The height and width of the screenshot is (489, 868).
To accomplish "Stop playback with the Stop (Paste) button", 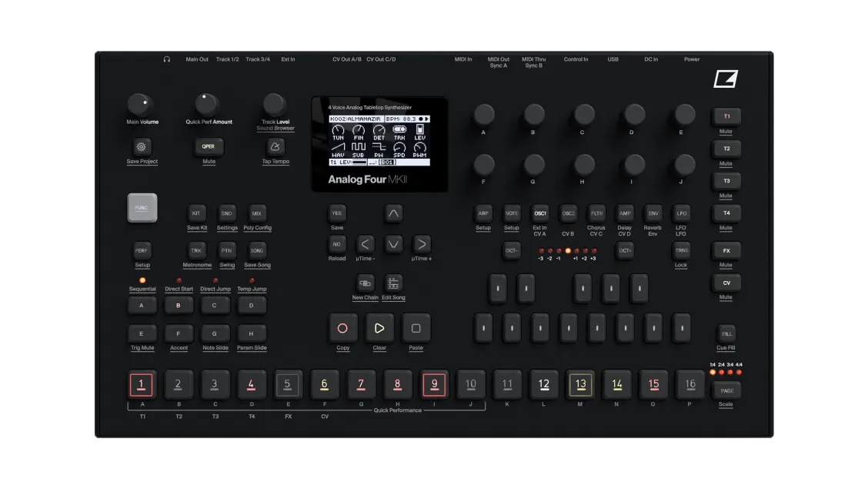I will pos(416,328).
